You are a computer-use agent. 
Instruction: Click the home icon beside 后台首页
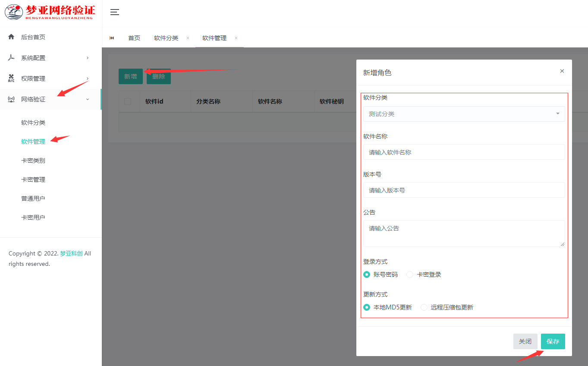pyautogui.click(x=11, y=37)
